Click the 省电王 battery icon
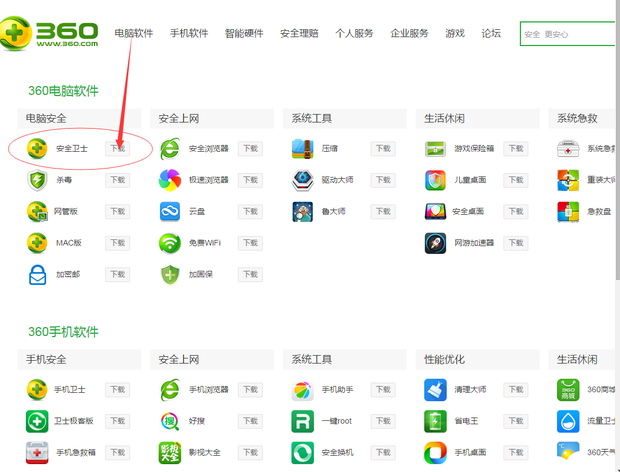The height and width of the screenshot is (472, 620). [x=435, y=421]
